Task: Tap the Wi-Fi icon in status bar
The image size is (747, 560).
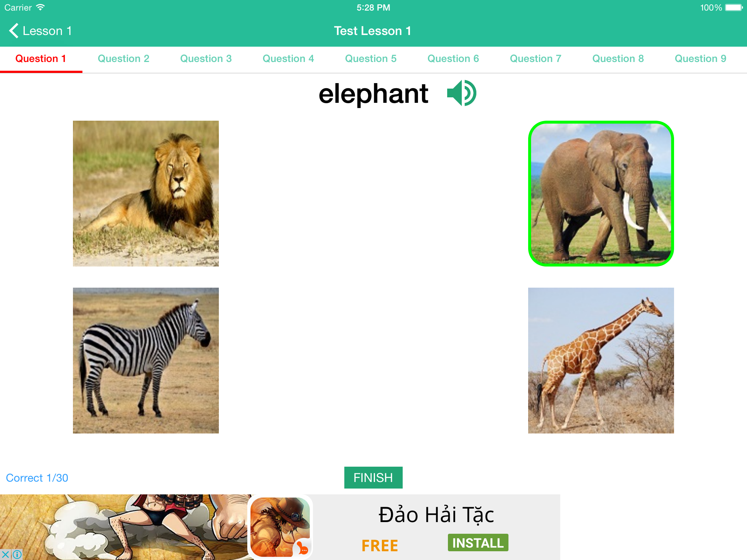Action: (x=40, y=7)
